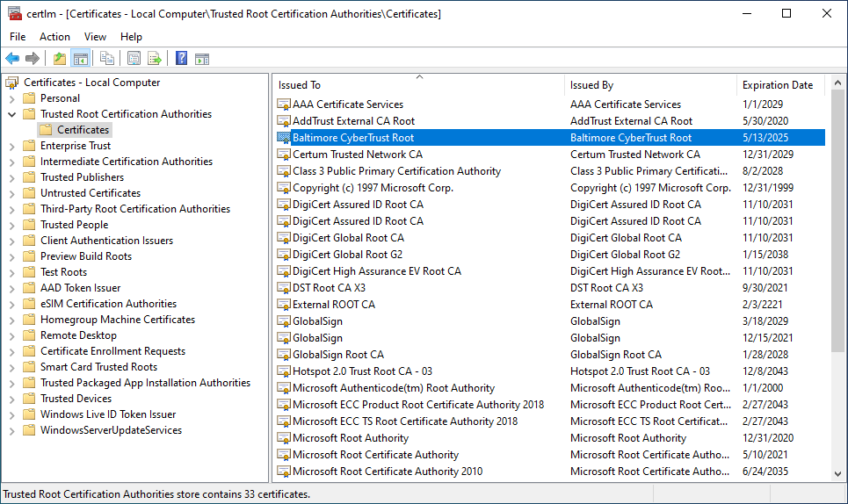Image resolution: width=848 pixels, height=504 pixels.
Task: Sort by Issued By column header
Action: click(650, 85)
